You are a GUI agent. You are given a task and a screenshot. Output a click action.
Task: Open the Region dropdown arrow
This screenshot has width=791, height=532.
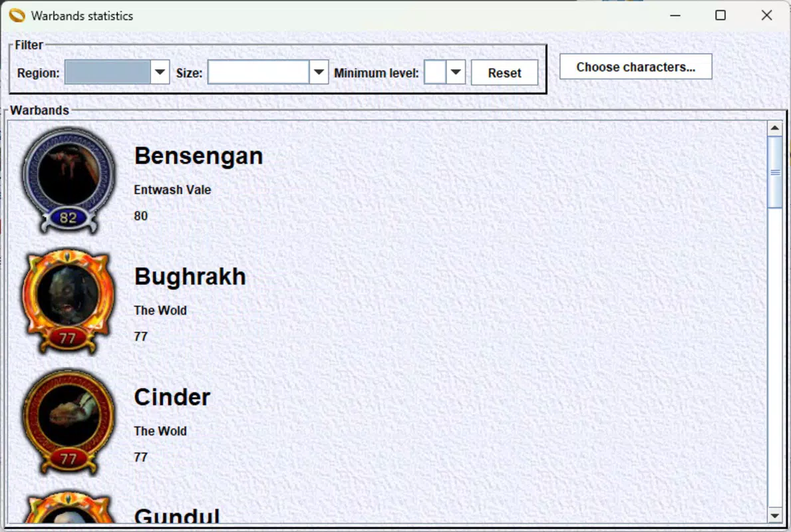(160, 72)
